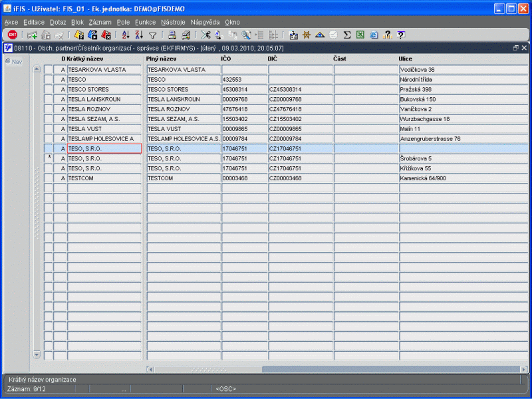
Task: Open the Akce menu
Action: [11, 23]
